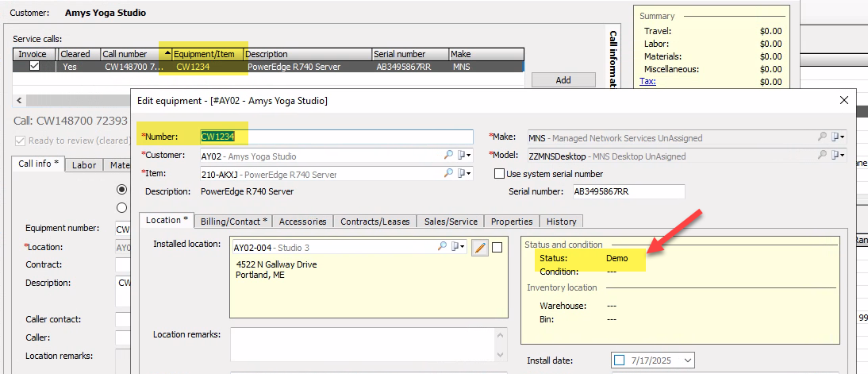
Task: Expand the Item field record dropdown menu
Action: (465, 174)
